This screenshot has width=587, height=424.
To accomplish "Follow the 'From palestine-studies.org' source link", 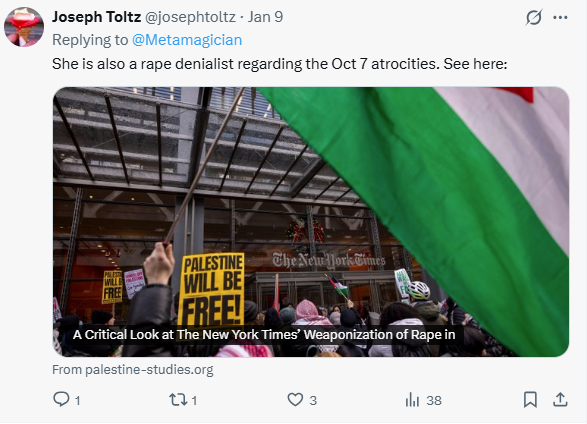I will coord(133,370).
